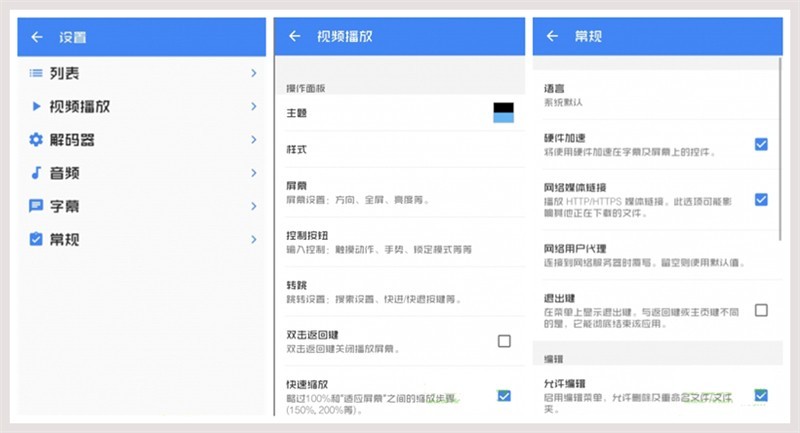Expand the 列表 row chevron
This screenshot has width=800, height=433.
tap(254, 73)
